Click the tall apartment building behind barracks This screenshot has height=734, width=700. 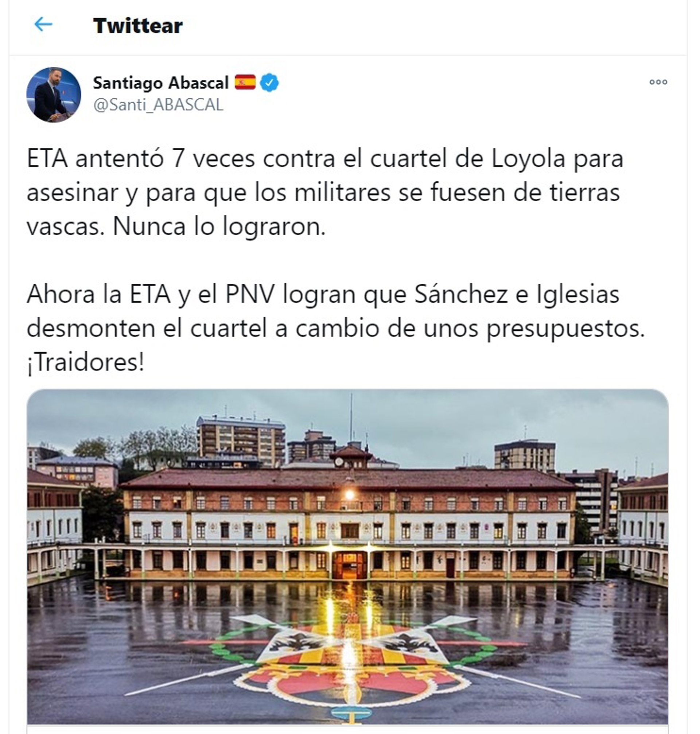coord(241,441)
